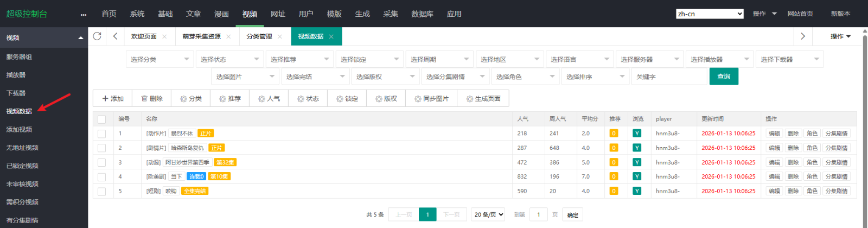Toggle the select-all checkbox in table header
The image size is (868, 228).
(101, 119)
